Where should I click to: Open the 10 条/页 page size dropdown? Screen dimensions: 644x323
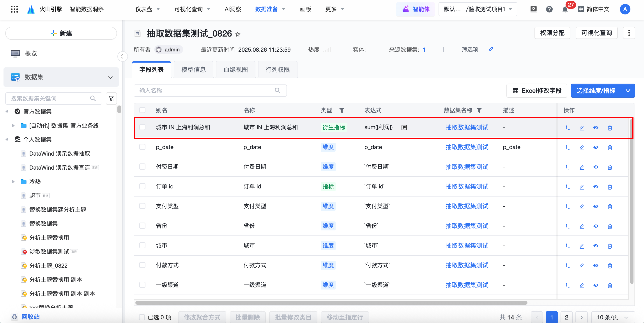612,317
